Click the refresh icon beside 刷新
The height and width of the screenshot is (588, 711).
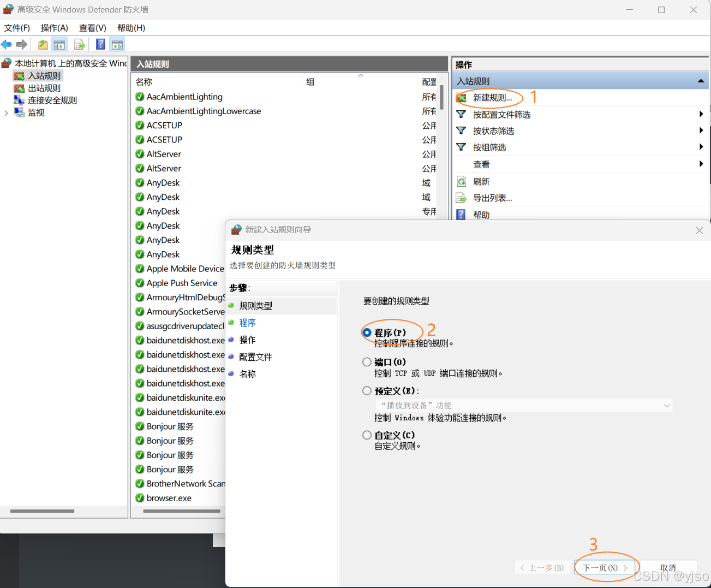tap(461, 181)
